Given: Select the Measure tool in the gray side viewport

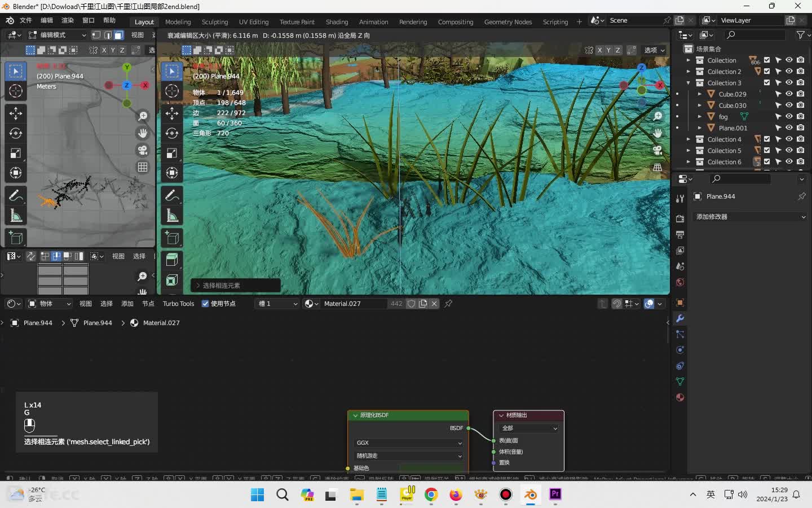Looking at the screenshot, I should pyautogui.click(x=16, y=216).
